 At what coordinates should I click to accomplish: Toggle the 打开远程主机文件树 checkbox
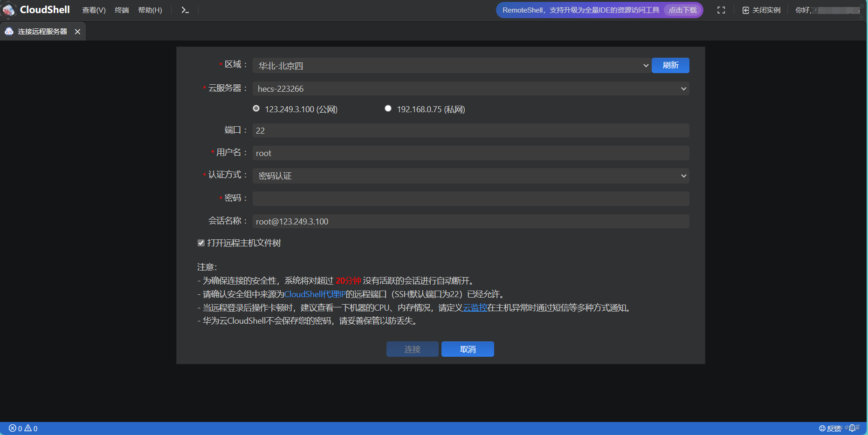(x=201, y=243)
